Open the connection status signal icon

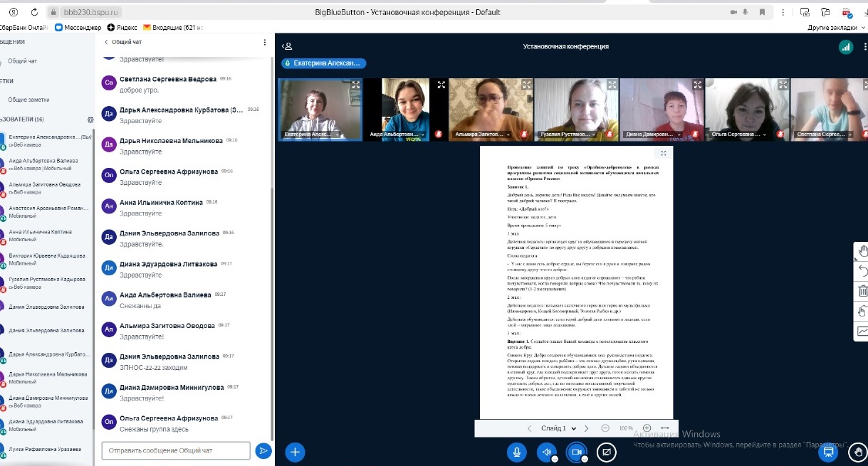pos(845,46)
